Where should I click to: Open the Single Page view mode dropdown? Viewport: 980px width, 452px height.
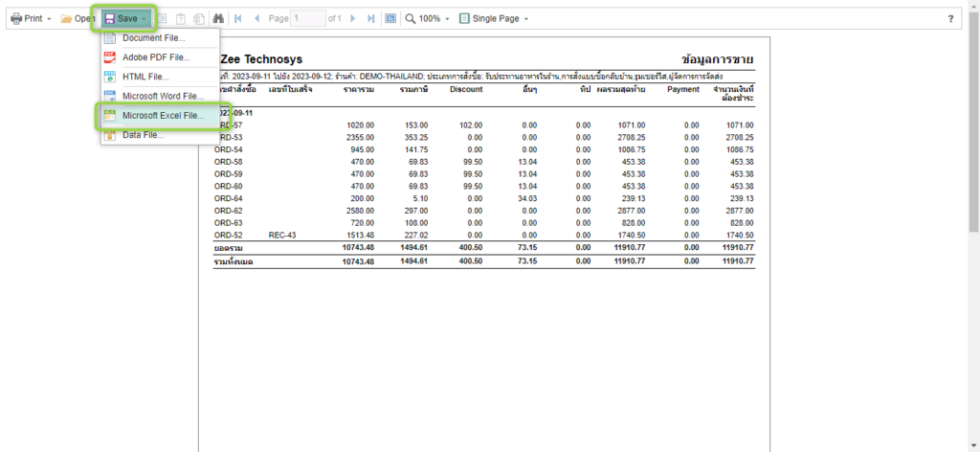point(494,19)
